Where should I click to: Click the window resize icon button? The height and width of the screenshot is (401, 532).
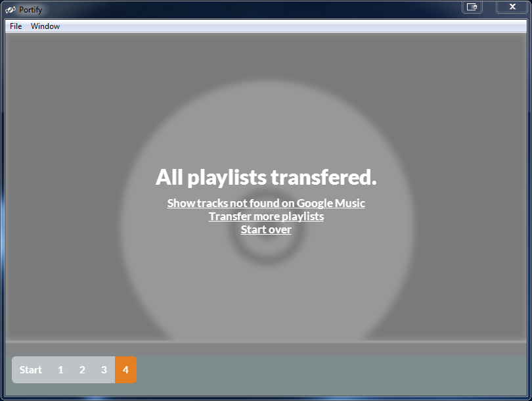[x=472, y=7]
